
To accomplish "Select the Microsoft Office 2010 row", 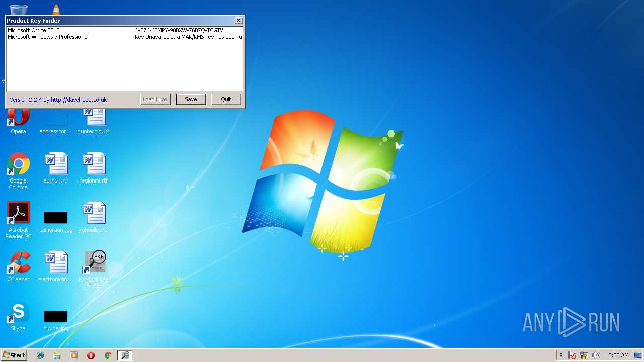I will [125, 30].
